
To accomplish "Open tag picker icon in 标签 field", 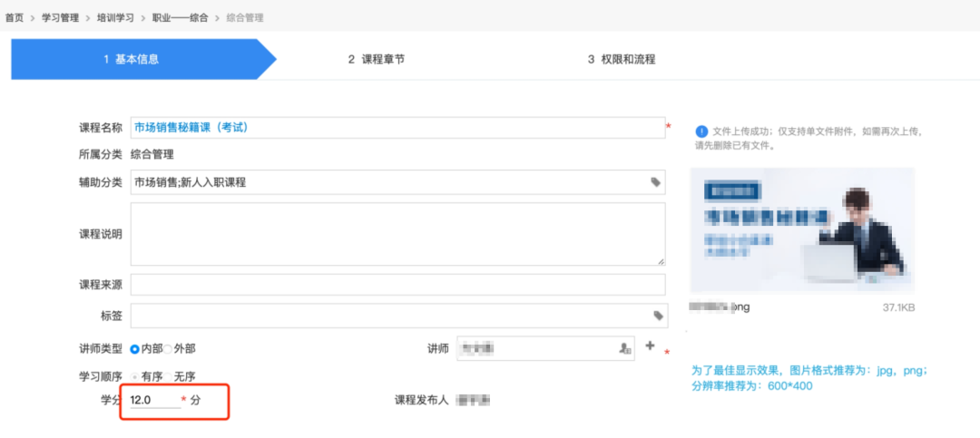I will pos(658,316).
